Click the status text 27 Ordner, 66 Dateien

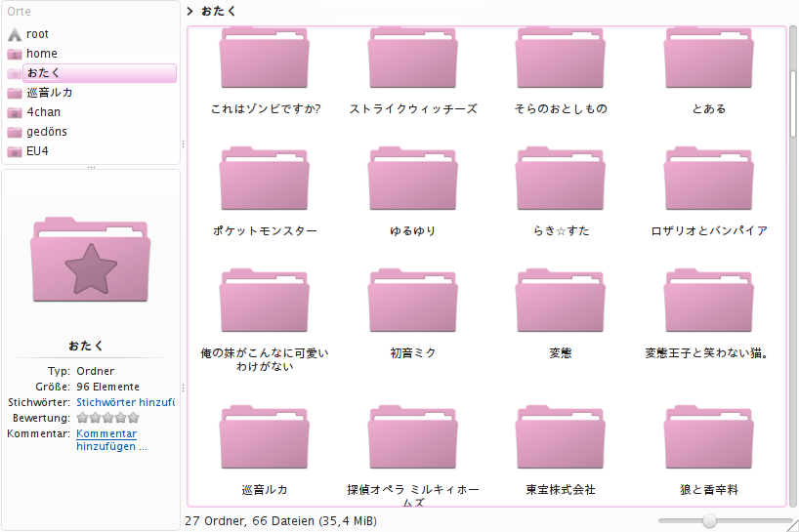[x=280, y=521]
